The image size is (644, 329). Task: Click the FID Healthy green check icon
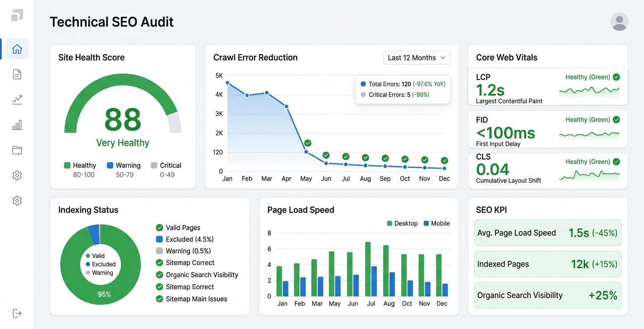616,119
